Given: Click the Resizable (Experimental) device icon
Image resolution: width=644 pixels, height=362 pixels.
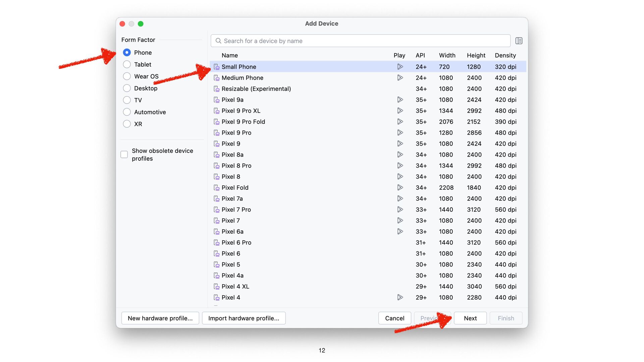Looking at the screenshot, I should 217,89.
